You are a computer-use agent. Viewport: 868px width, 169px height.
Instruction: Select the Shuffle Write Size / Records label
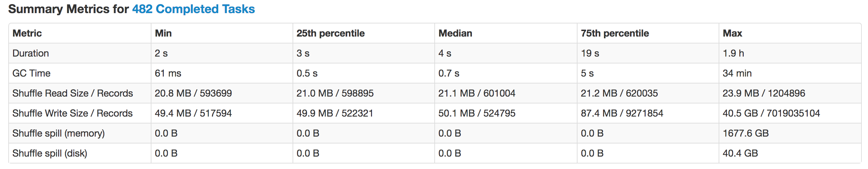[72, 113]
